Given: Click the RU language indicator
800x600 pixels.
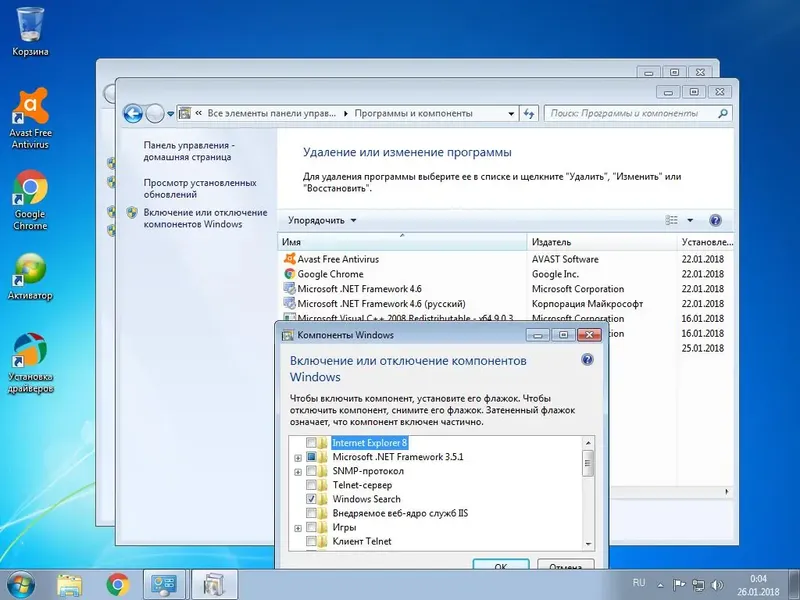Looking at the screenshot, I should 639,583.
